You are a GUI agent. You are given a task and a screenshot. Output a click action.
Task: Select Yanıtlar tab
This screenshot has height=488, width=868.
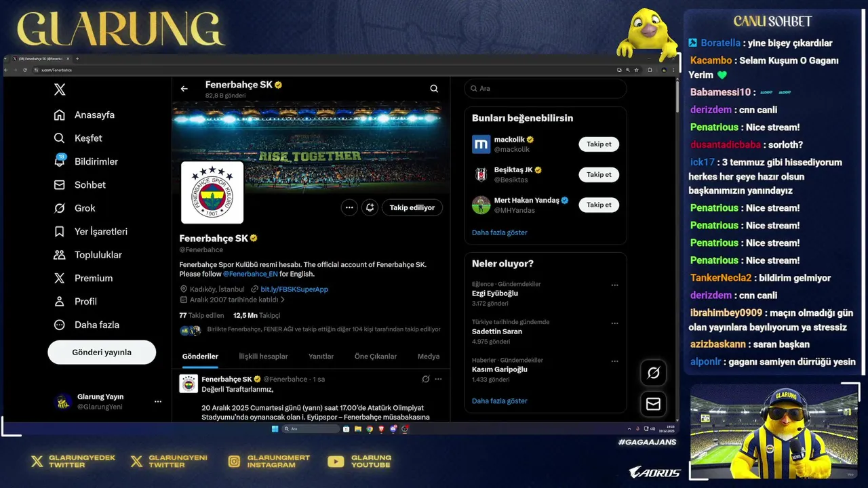pos(321,357)
